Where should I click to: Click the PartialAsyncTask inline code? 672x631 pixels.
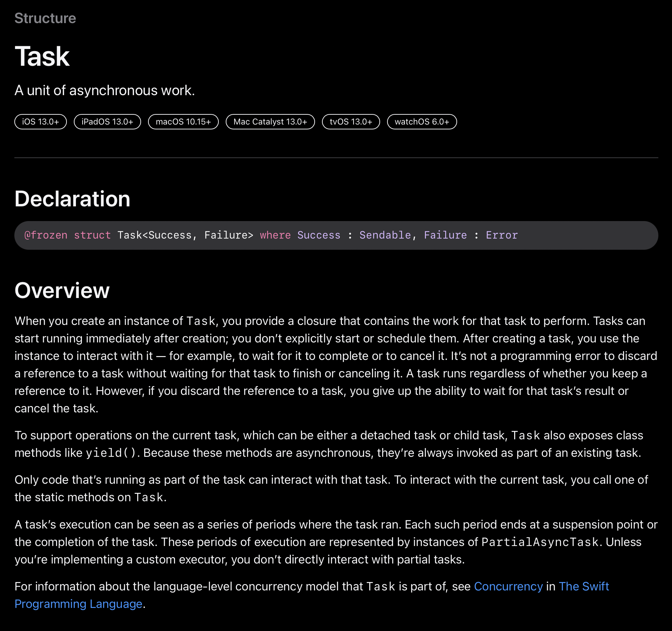pos(540,542)
